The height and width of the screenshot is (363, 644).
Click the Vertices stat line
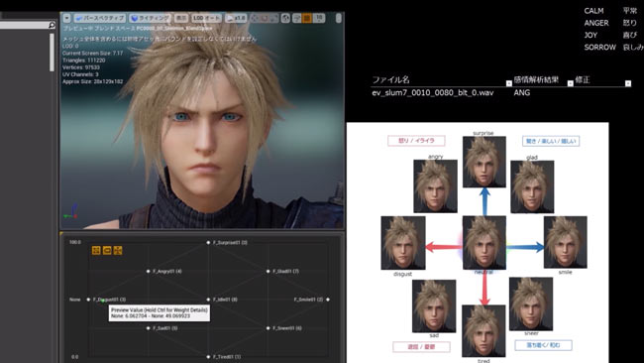click(x=81, y=67)
